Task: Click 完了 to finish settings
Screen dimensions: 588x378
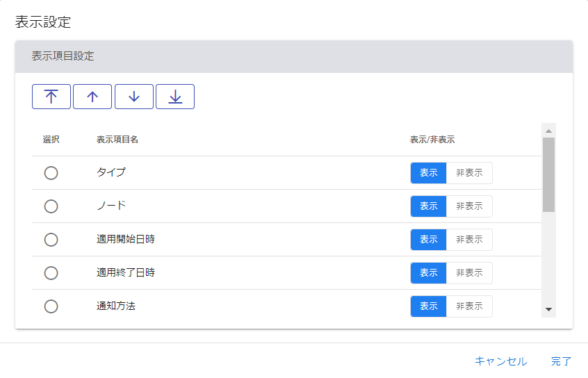Action: pyautogui.click(x=561, y=361)
